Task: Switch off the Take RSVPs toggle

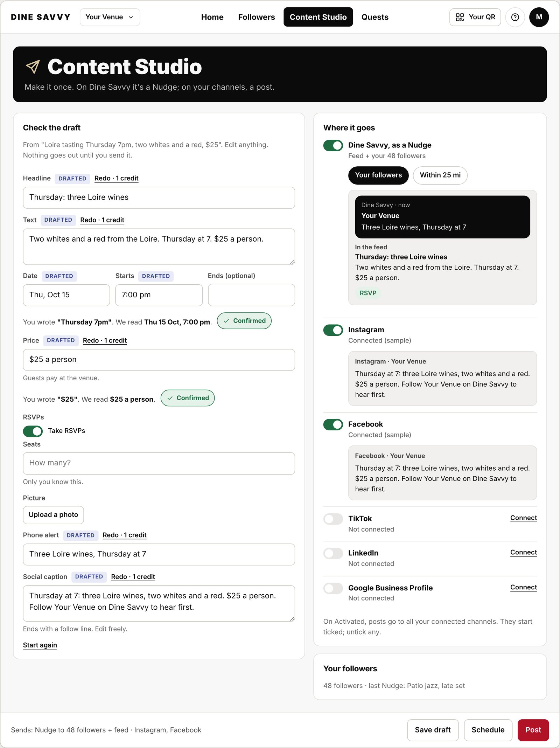Action: pos(33,431)
